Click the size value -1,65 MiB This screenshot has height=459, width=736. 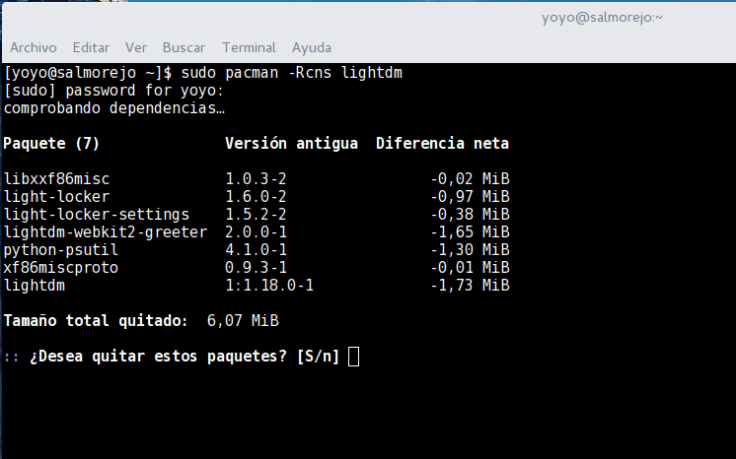470,232
